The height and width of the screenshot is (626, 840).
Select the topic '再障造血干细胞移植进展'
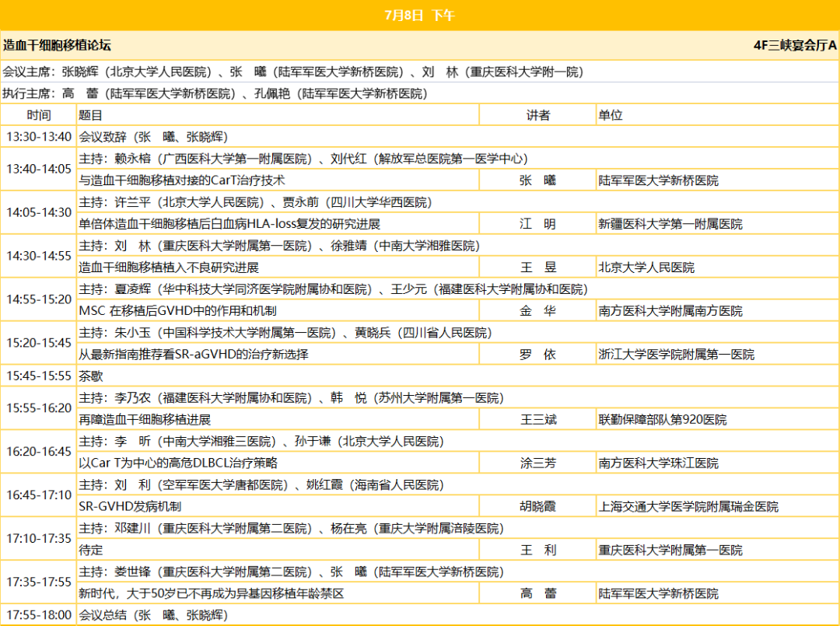coord(278,419)
